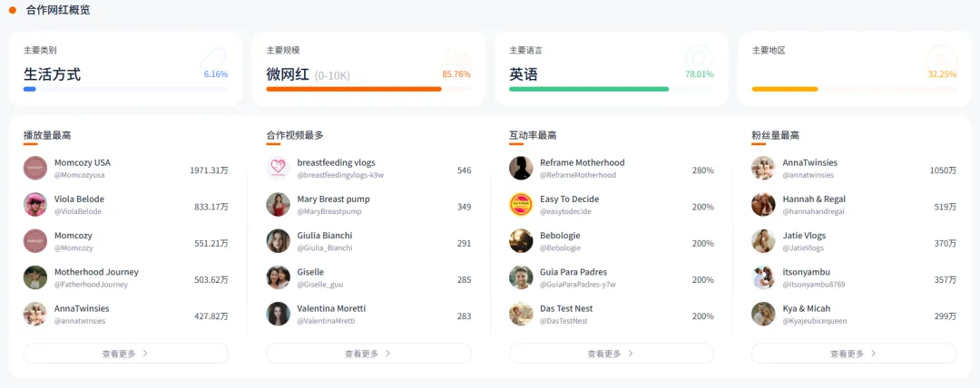
Task: Open Hannah & Regal channel link
Action: pyautogui.click(x=814, y=199)
